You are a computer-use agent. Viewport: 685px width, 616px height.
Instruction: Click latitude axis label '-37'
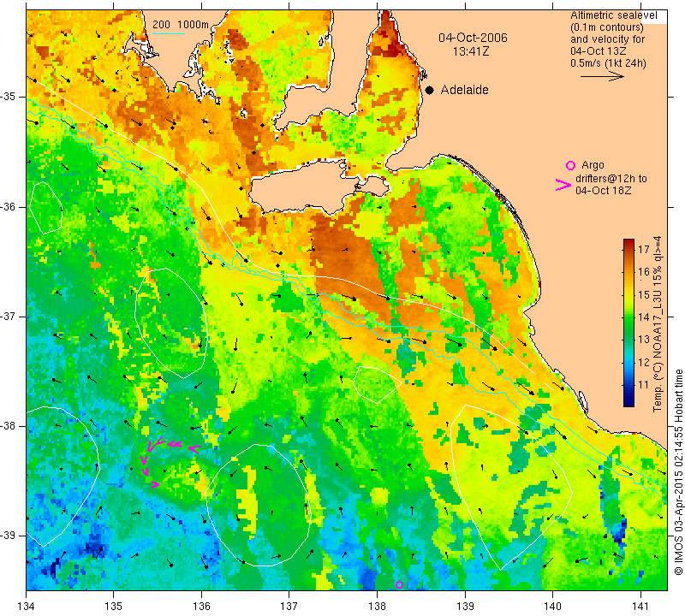pyautogui.click(x=9, y=316)
